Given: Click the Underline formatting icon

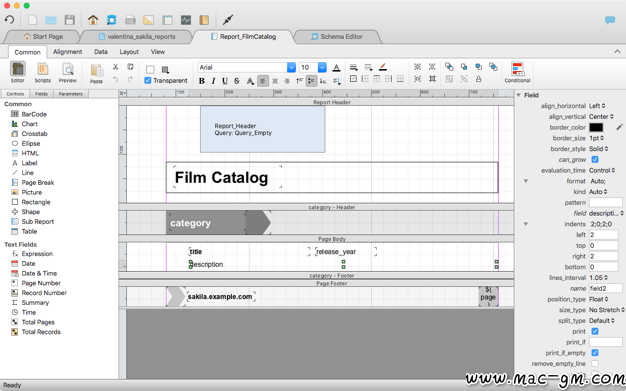Looking at the screenshot, I should coord(225,81).
